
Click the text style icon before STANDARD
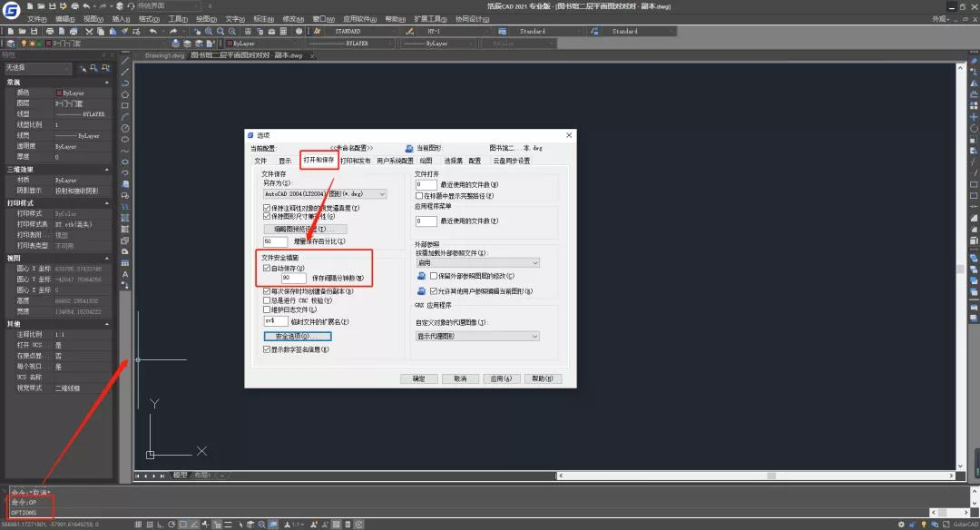(317, 31)
